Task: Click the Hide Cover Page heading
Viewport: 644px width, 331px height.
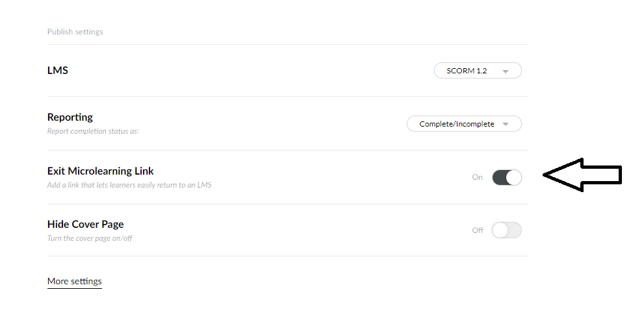Action: [x=86, y=225]
